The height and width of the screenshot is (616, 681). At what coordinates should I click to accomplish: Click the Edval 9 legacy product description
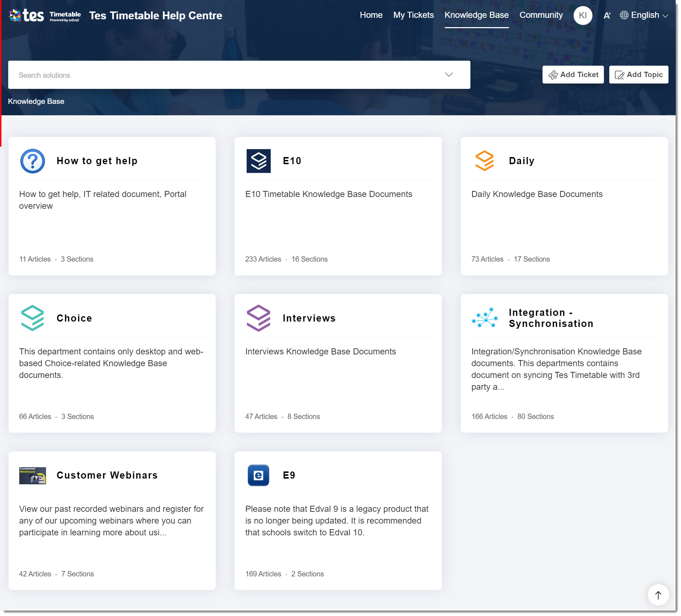[337, 521]
